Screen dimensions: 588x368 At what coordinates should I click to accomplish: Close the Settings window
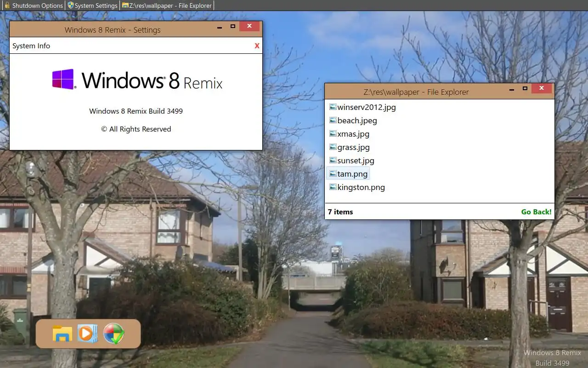click(249, 27)
